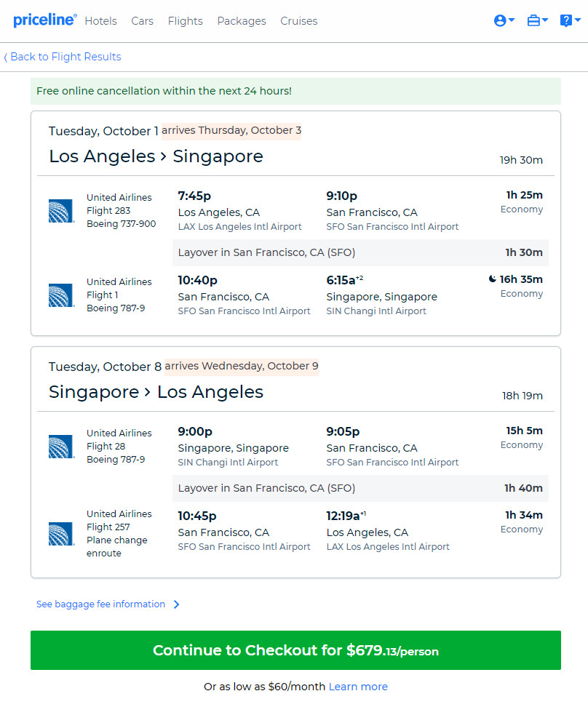Go to the Flights section
This screenshot has height=707, width=588.
tap(185, 21)
